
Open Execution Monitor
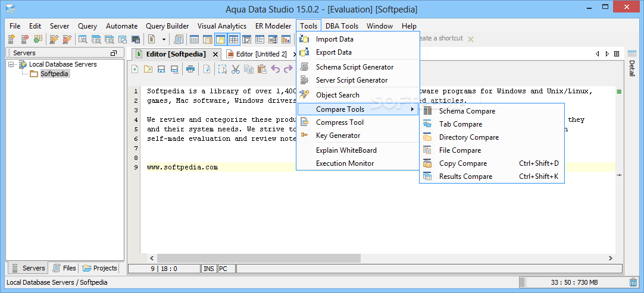(x=358, y=163)
